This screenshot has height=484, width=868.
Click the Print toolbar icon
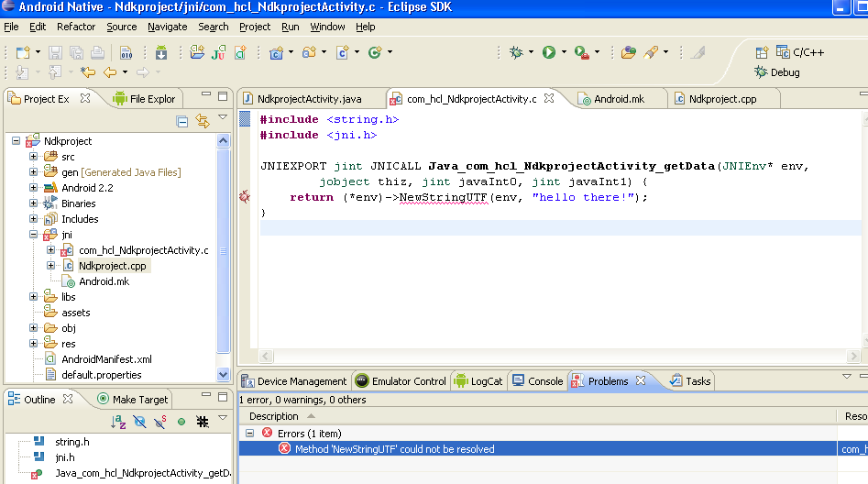coord(97,52)
